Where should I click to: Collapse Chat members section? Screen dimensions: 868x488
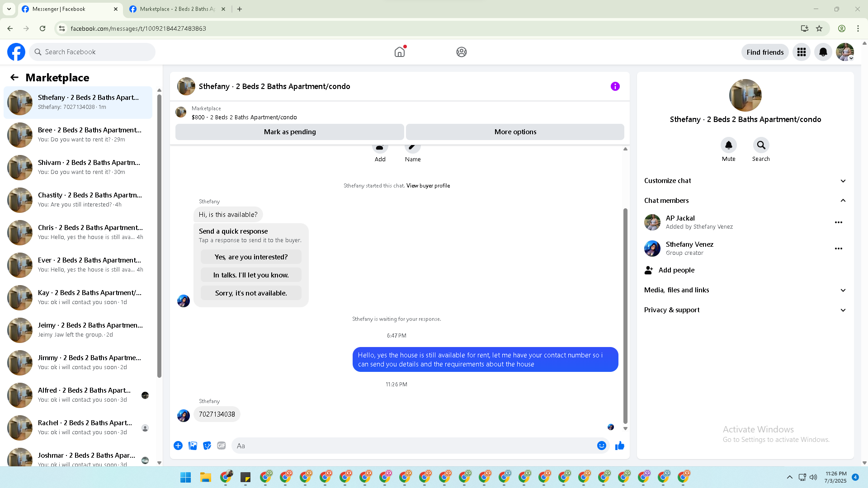tap(745, 201)
